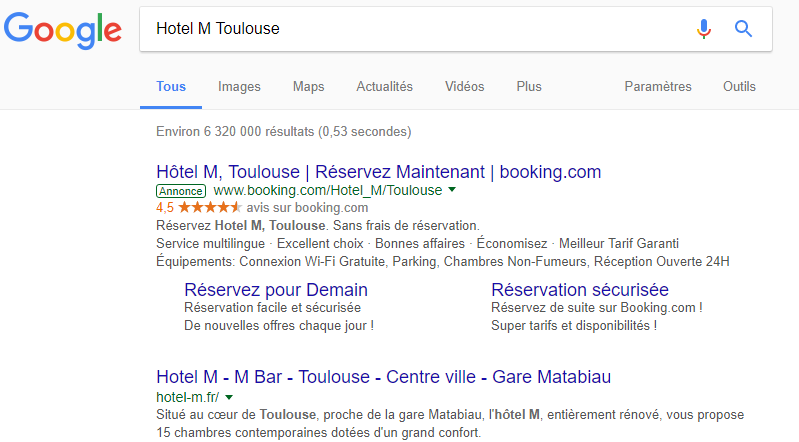The width and height of the screenshot is (799, 442).
Task: Open the Réservez pour Demain sitelink
Action: (276, 290)
